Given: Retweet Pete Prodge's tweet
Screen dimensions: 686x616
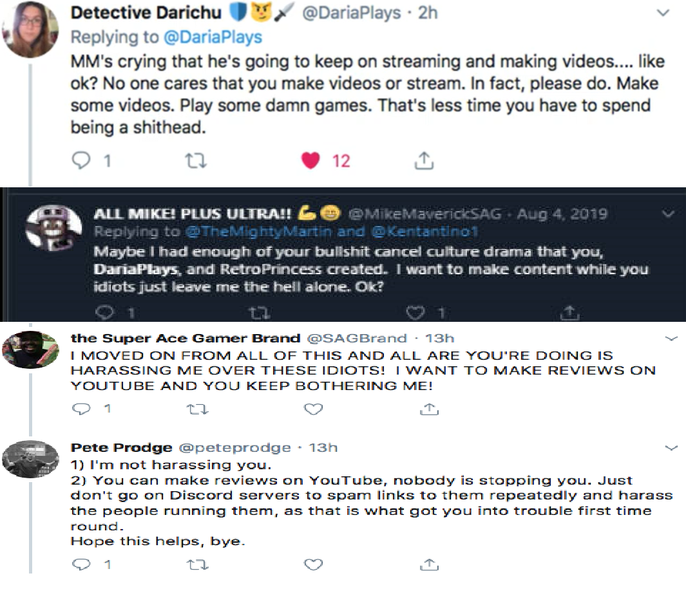Looking at the screenshot, I should (193, 565).
